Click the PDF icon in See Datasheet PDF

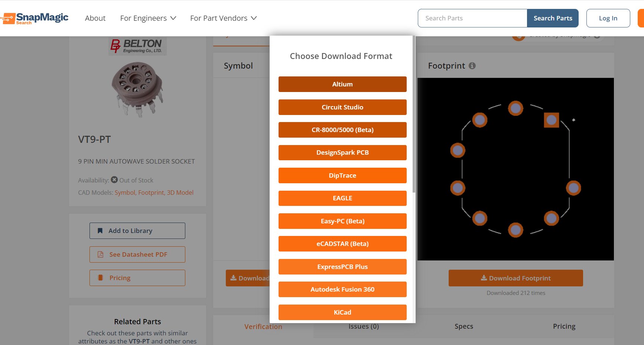tap(100, 254)
